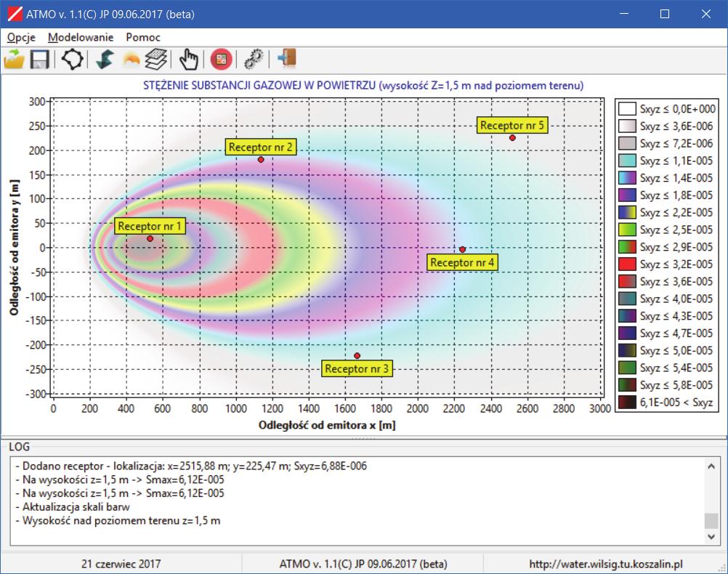Click the red calculator icon

coord(221,60)
